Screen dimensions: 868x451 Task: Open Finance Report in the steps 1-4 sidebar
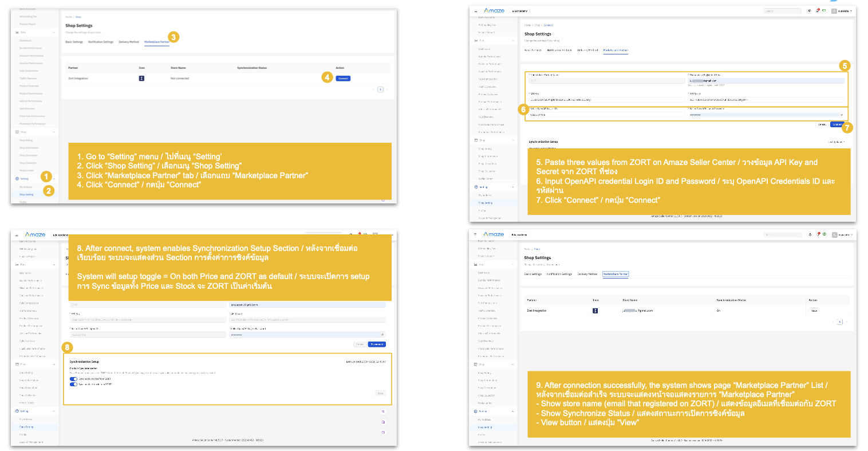pyautogui.click(x=28, y=24)
